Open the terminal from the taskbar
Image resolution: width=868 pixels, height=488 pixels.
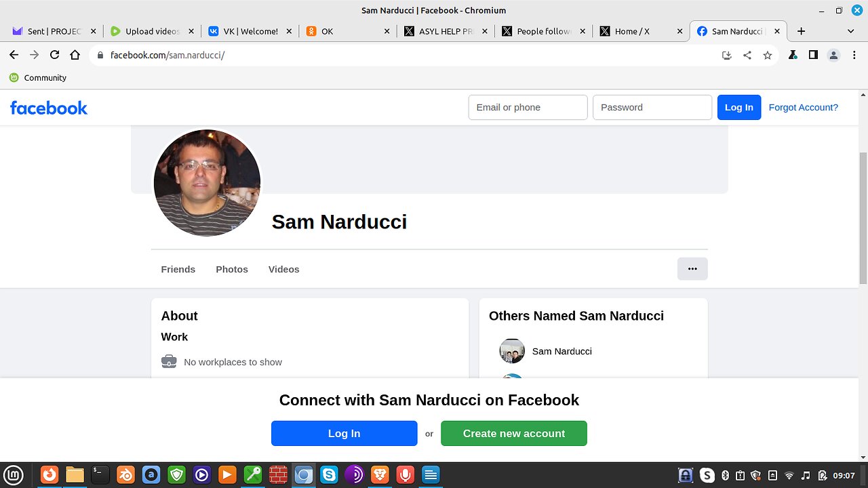tap(100, 475)
